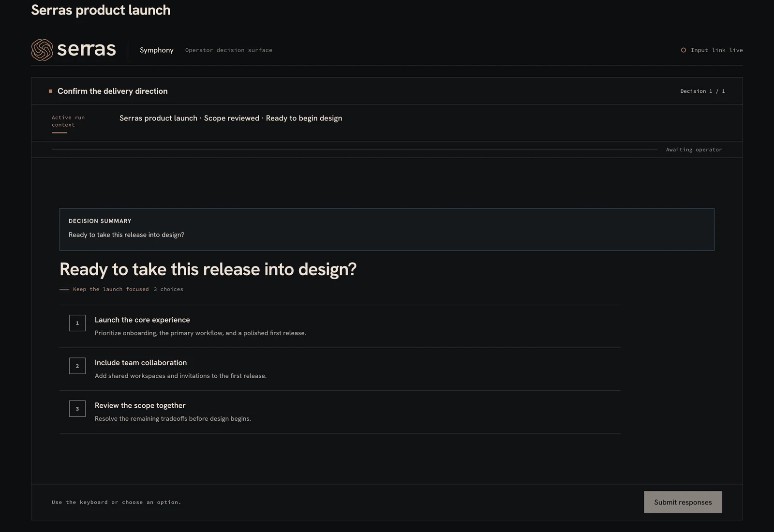Click the Active run context label
Image resolution: width=774 pixels, height=532 pixels.
coord(68,121)
